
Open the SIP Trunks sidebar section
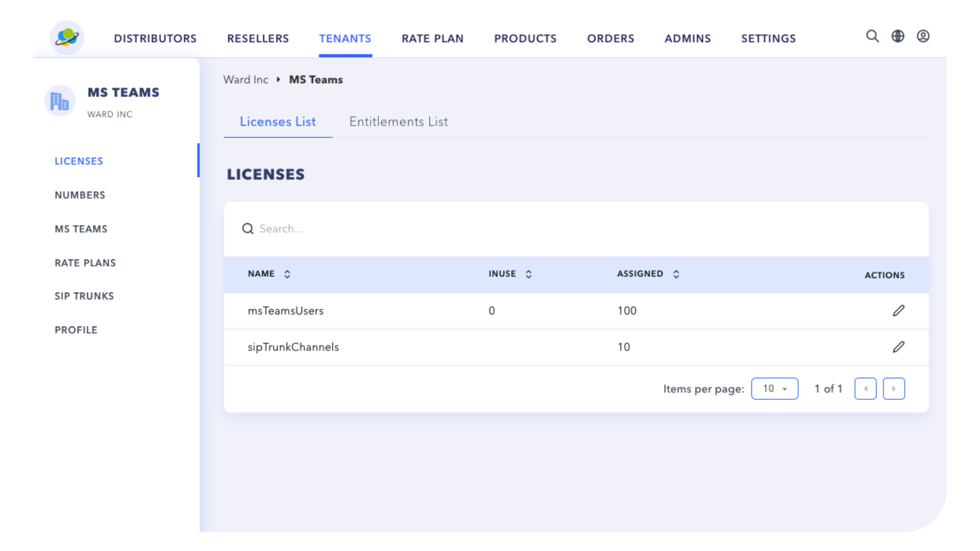[84, 296]
